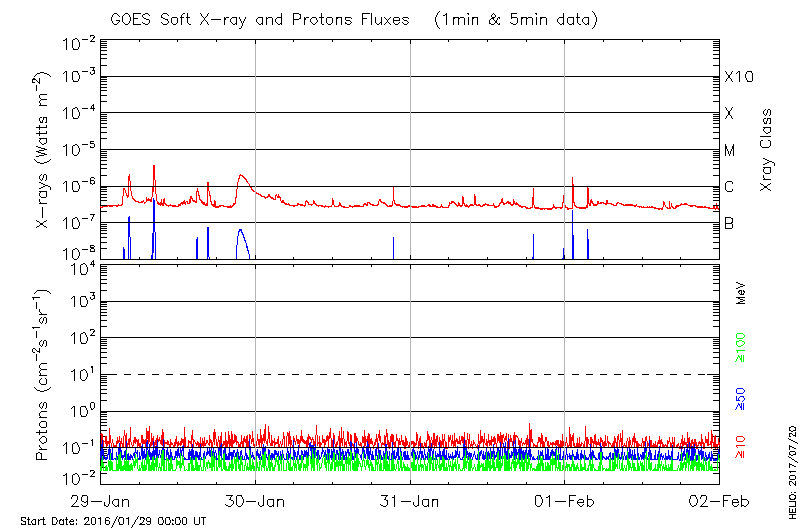Screen dimensions: 800x530
Task: Click the 'Start Date: 2016/01/29 00:00 UT' text
Action: pos(113,521)
